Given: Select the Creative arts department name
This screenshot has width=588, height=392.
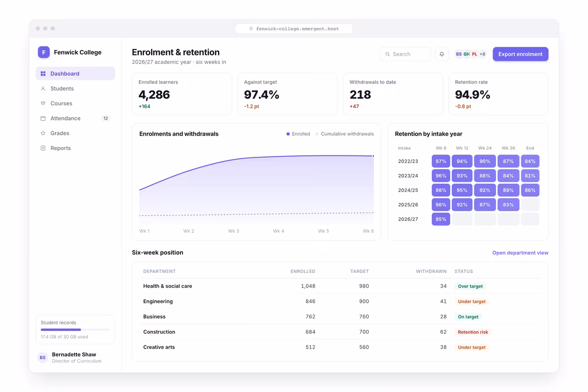Looking at the screenshot, I should tap(159, 347).
